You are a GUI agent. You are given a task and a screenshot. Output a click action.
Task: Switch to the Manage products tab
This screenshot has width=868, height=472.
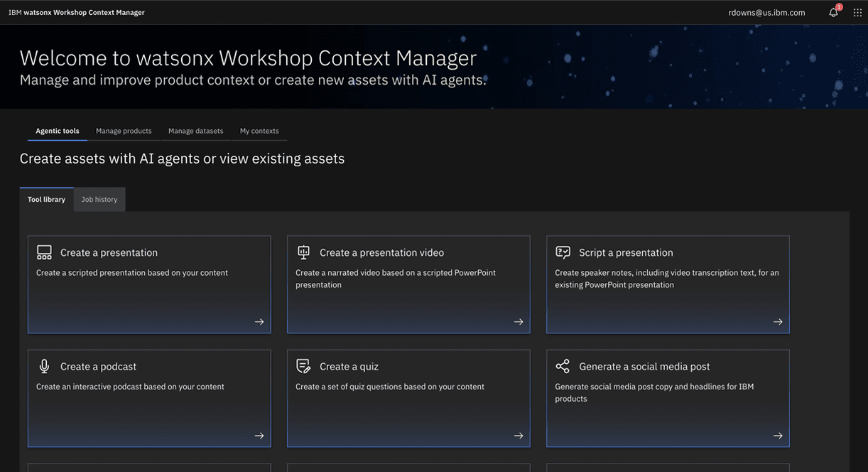coord(124,131)
